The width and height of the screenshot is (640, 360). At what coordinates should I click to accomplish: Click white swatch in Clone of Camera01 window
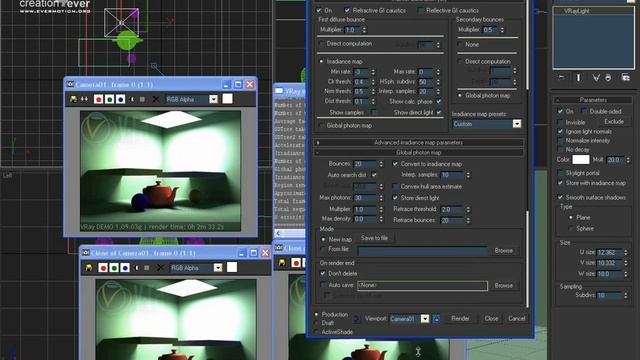click(x=232, y=267)
